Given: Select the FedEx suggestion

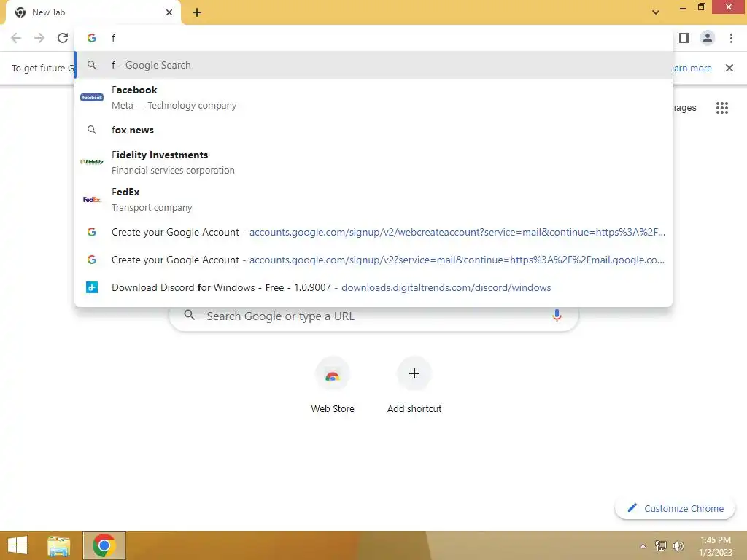Looking at the screenshot, I should [373, 199].
